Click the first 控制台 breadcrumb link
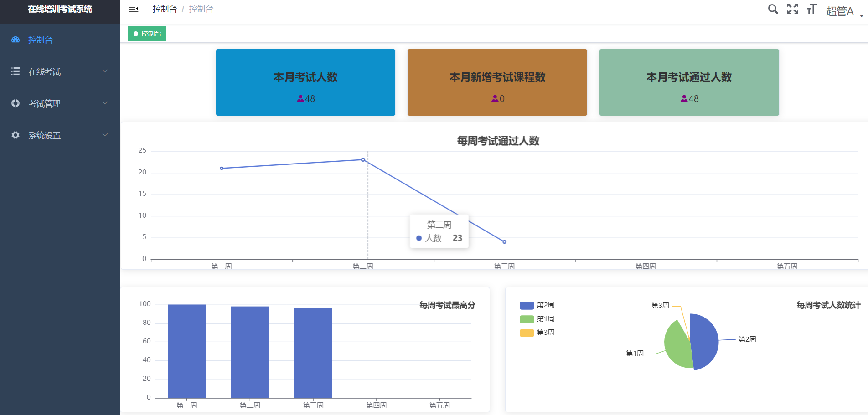Screen dimensions: 868x415 (x=165, y=9)
